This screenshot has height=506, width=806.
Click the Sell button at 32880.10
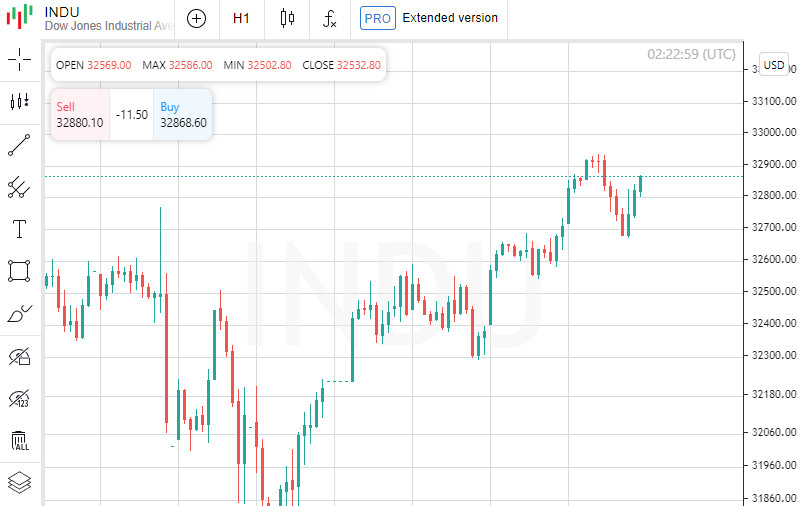80,115
